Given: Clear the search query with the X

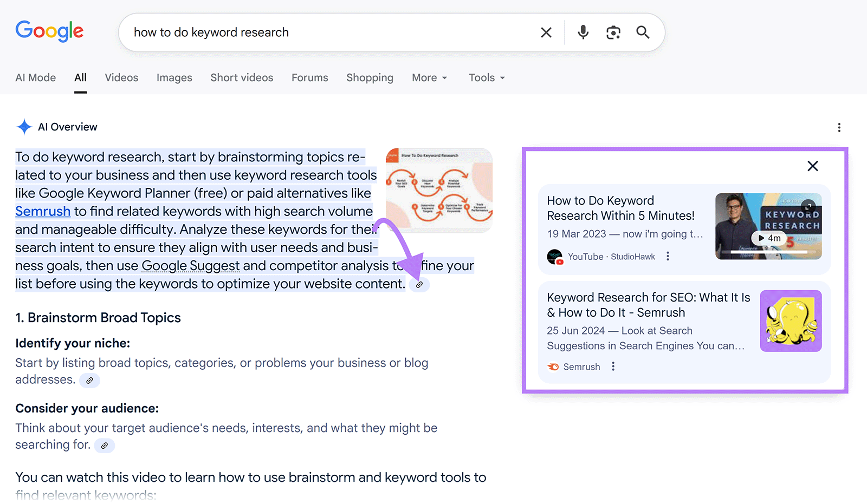Looking at the screenshot, I should pyautogui.click(x=546, y=32).
